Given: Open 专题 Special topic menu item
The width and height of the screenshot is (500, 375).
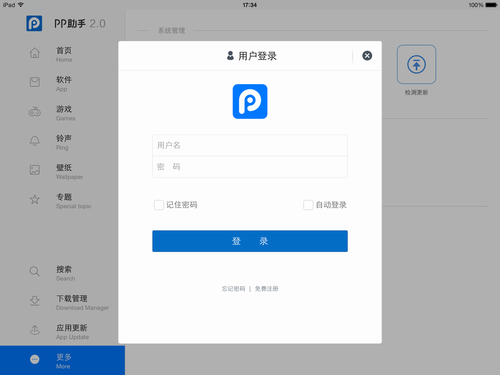Looking at the screenshot, I should click(74, 201).
